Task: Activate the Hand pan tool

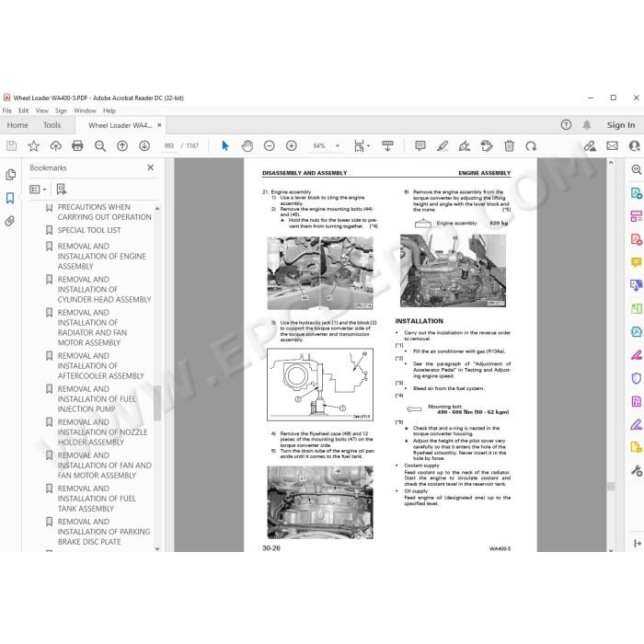Action: (247, 145)
